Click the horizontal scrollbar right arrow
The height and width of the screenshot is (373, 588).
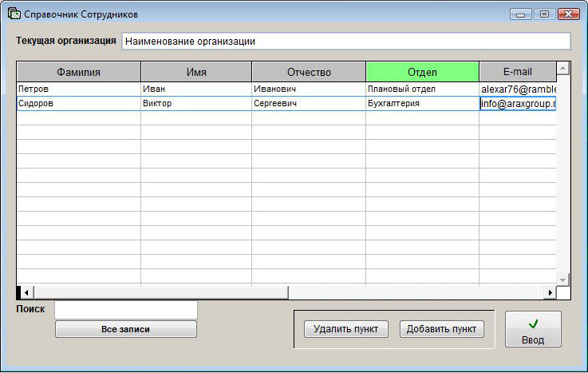(x=551, y=292)
